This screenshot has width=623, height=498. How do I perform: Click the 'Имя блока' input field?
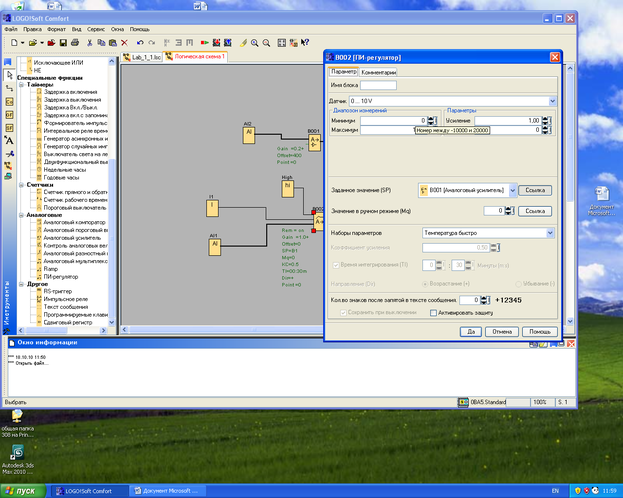pyautogui.click(x=378, y=86)
